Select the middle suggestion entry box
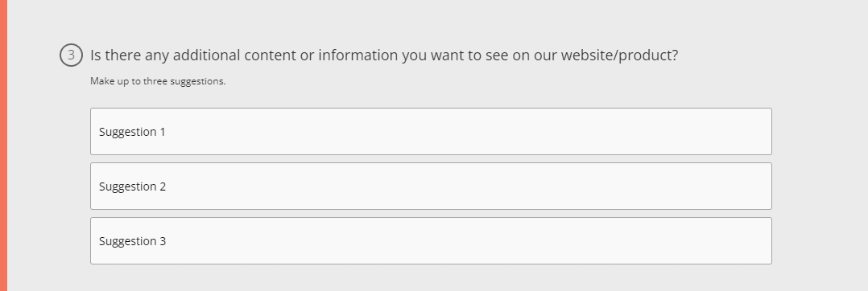868x291 pixels. click(431, 186)
